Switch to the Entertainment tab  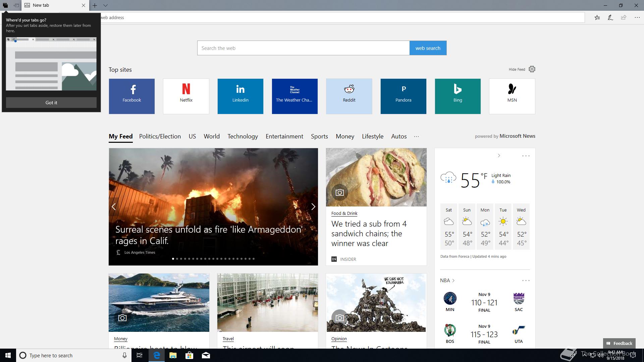click(284, 136)
